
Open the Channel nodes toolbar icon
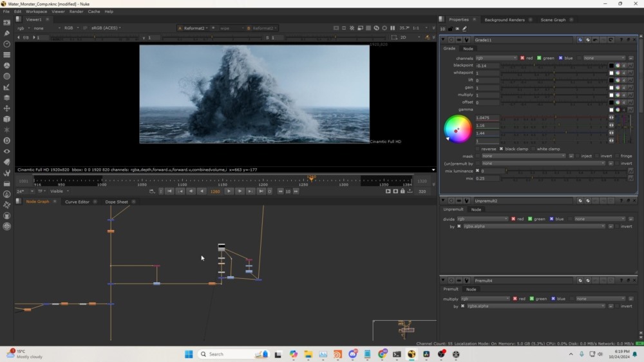(x=6, y=55)
